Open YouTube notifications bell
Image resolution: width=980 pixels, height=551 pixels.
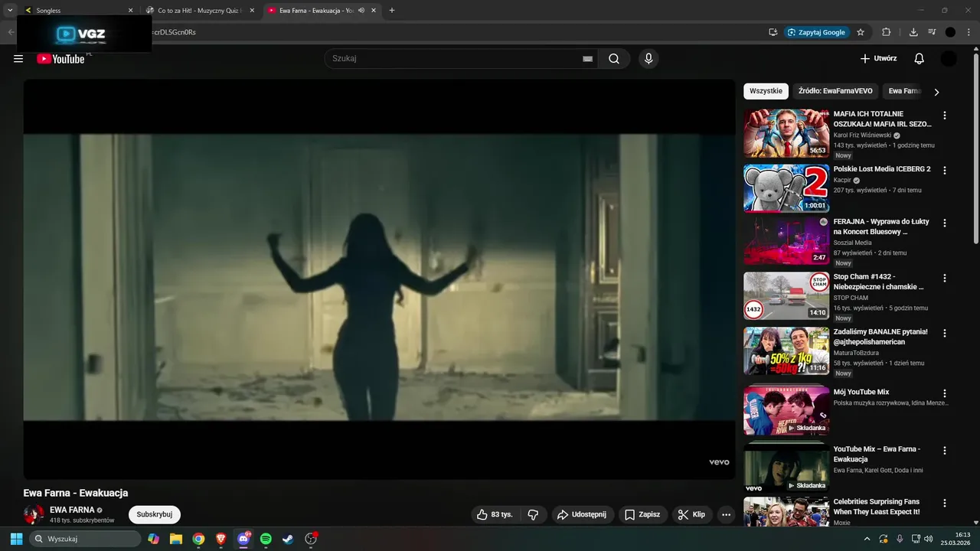coord(920,59)
